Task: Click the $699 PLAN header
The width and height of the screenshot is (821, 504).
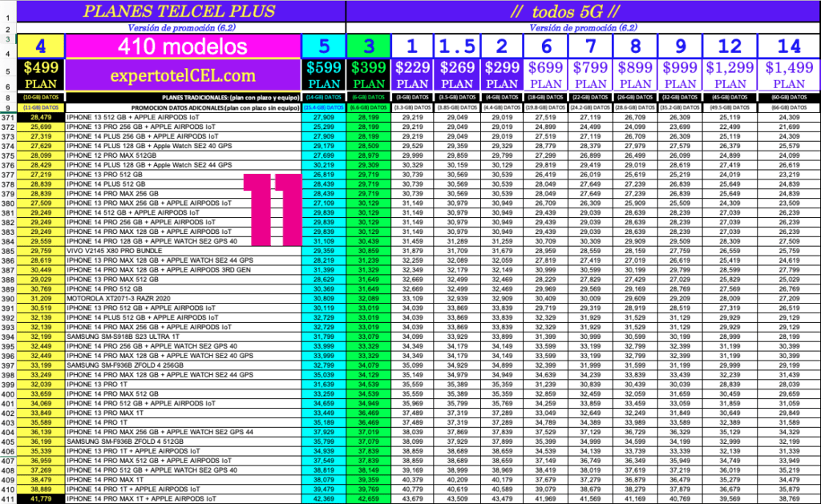Action: (545, 75)
